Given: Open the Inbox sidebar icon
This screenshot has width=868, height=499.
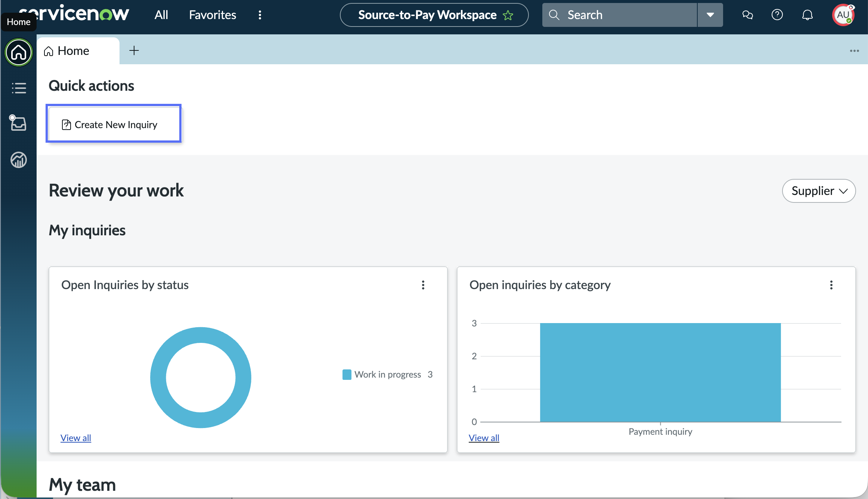Looking at the screenshot, I should [18, 123].
